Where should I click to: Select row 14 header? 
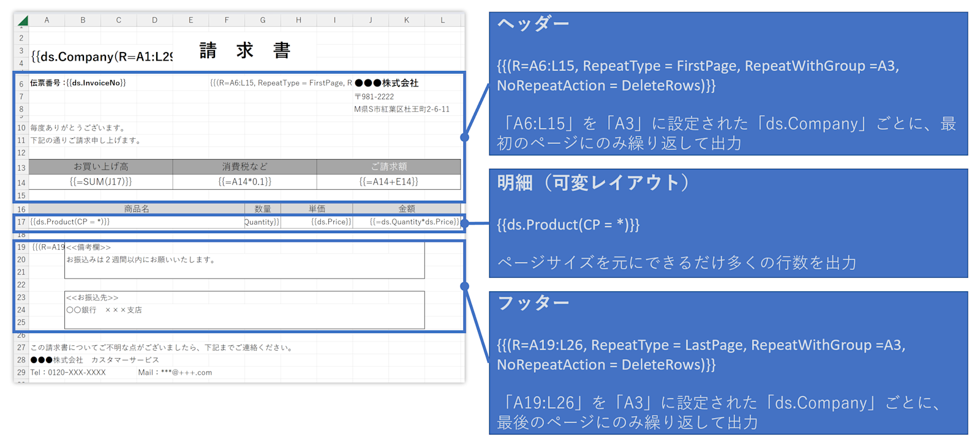[21, 182]
